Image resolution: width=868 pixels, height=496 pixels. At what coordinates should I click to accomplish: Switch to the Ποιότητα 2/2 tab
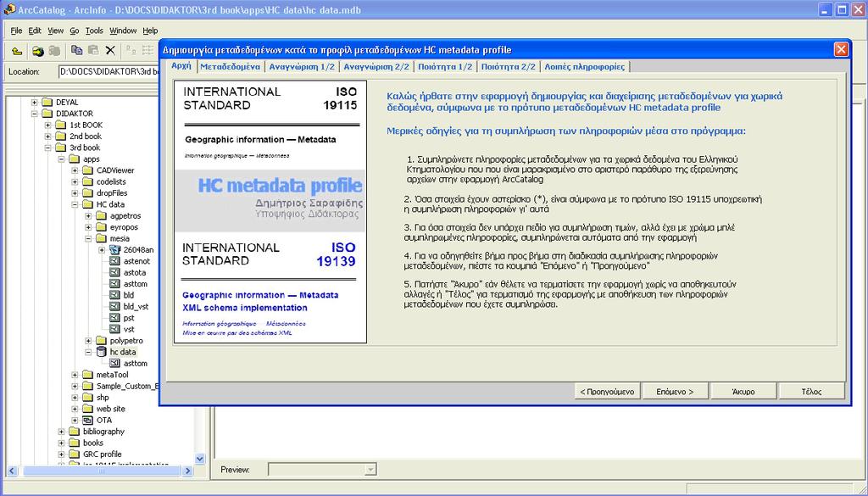tap(509, 66)
